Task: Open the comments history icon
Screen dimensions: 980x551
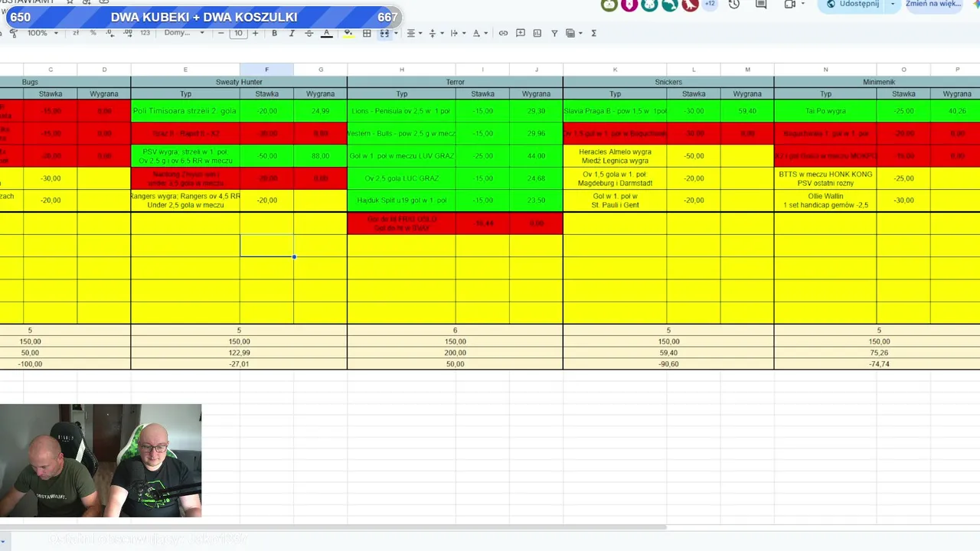Action: [x=761, y=4]
